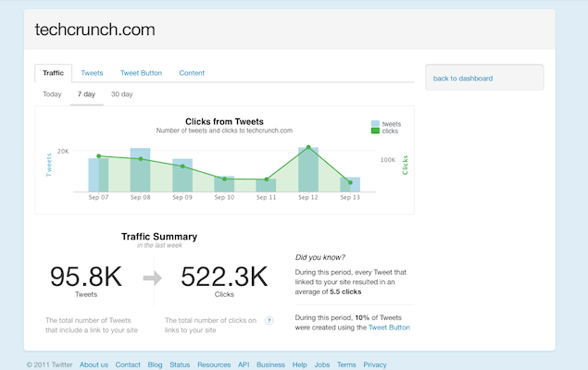Click the Sep 10 tweets bar

224,184
